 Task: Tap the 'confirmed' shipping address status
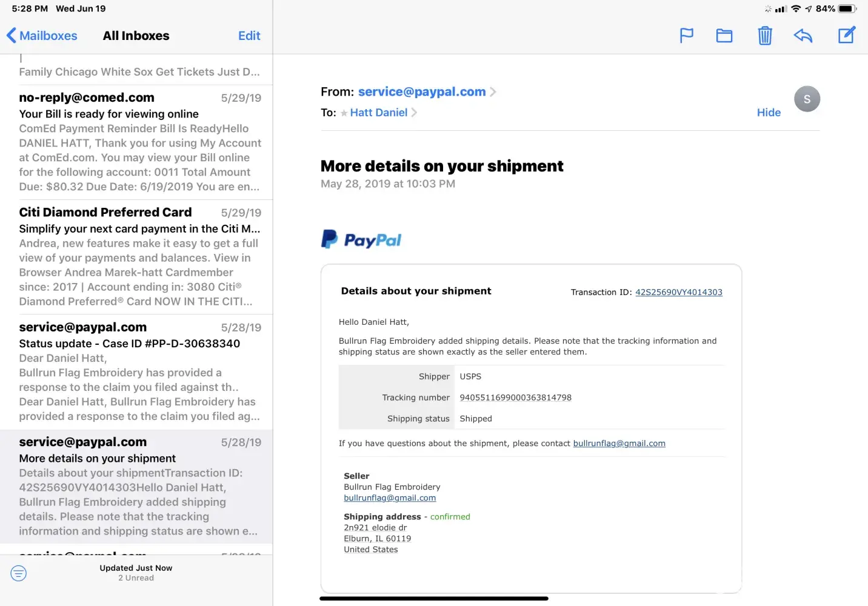coord(450,517)
